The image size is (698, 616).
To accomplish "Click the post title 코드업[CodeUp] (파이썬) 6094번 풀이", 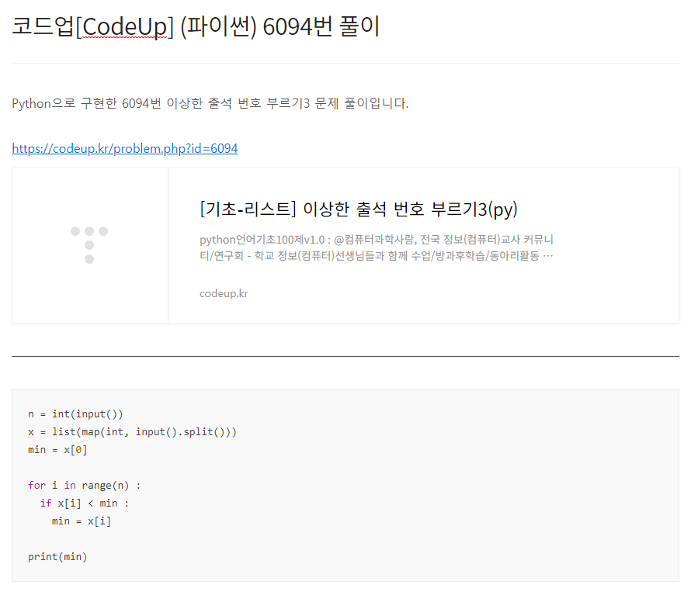I will (x=196, y=26).
